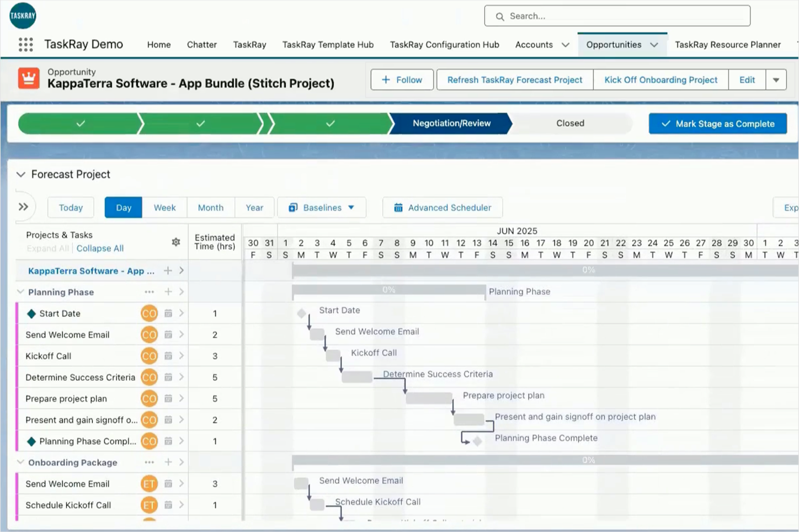Collapse the Planning Phase group

point(21,292)
